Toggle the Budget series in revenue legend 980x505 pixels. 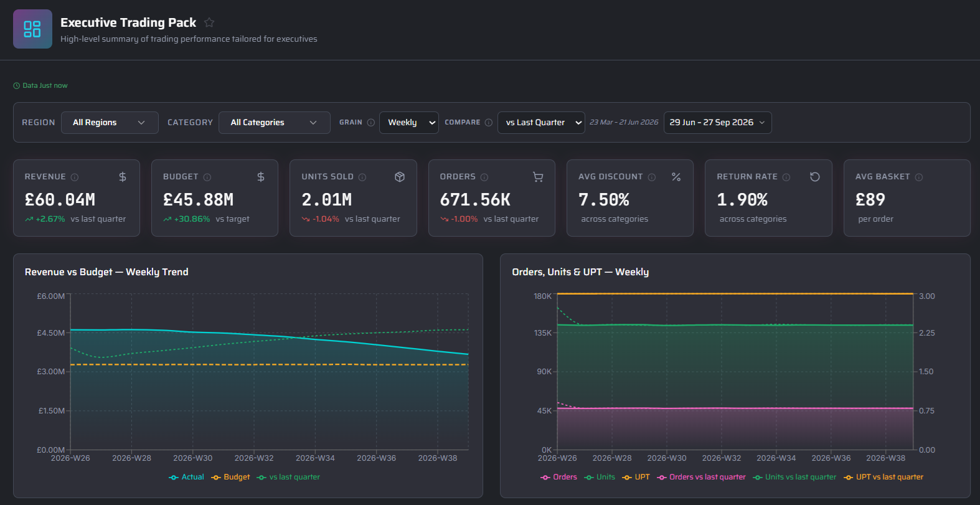[x=230, y=477]
